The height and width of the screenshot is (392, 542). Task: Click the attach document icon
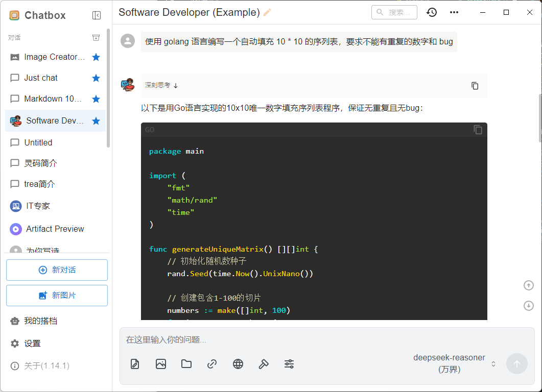click(x=135, y=364)
